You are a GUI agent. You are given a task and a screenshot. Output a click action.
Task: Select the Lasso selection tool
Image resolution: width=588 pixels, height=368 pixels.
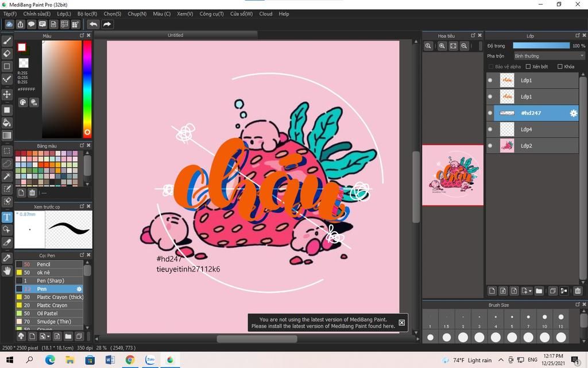click(7, 164)
